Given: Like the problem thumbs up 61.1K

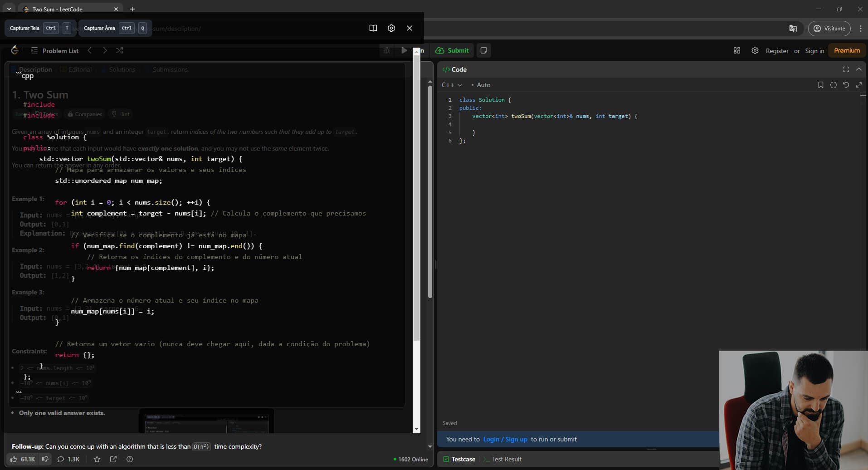Looking at the screenshot, I should (x=23, y=459).
